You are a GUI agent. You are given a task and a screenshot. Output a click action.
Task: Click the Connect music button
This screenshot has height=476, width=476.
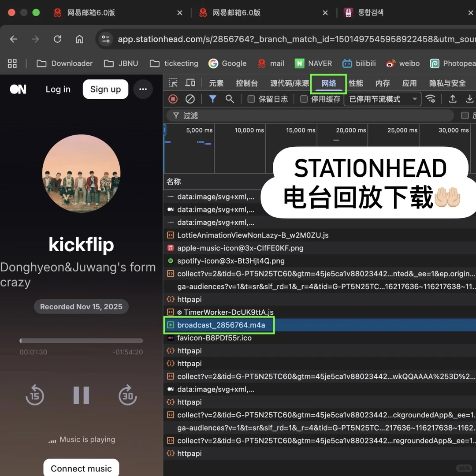pyautogui.click(x=81, y=468)
